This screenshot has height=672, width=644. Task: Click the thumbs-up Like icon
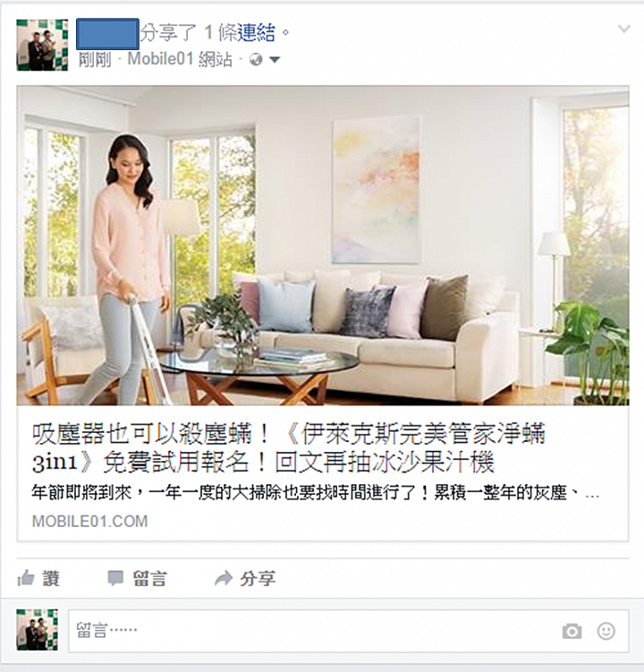pyautogui.click(x=26, y=579)
